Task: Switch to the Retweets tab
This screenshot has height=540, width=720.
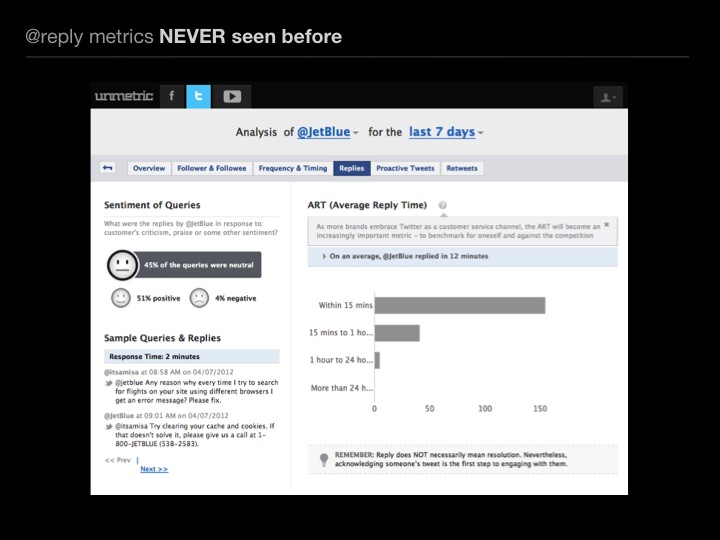Action: coord(462,168)
